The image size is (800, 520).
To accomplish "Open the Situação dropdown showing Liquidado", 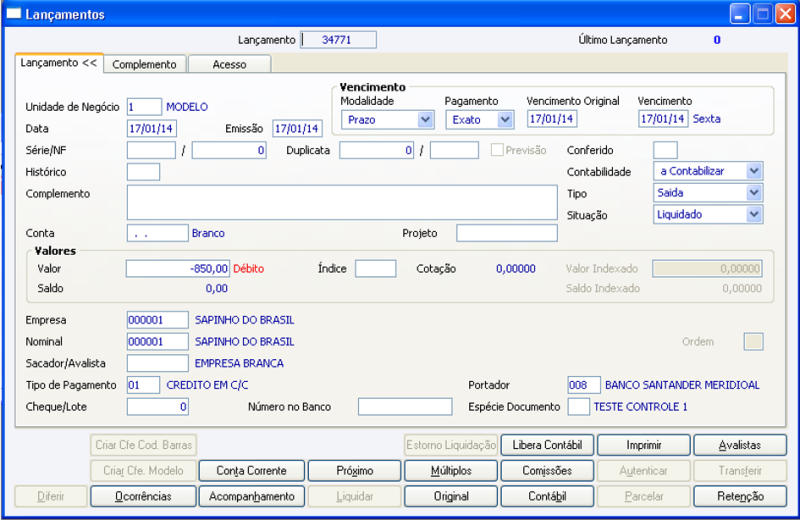I will click(708, 214).
